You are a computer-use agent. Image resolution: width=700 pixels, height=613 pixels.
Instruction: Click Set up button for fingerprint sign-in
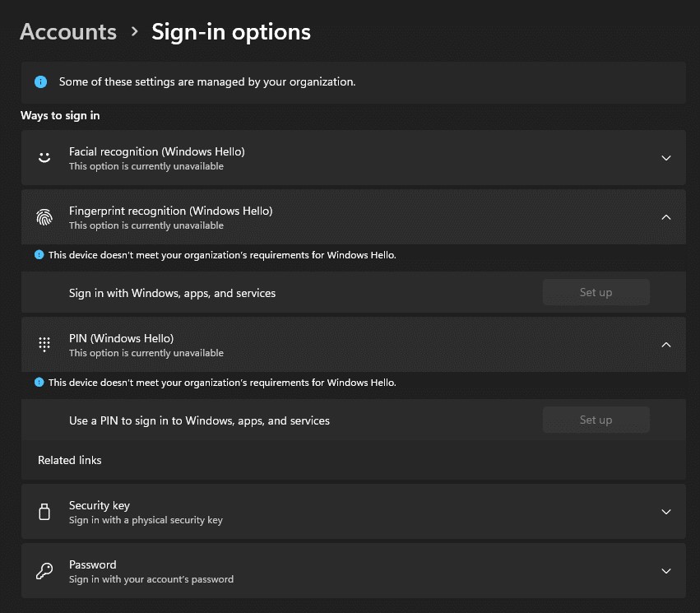click(596, 292)
